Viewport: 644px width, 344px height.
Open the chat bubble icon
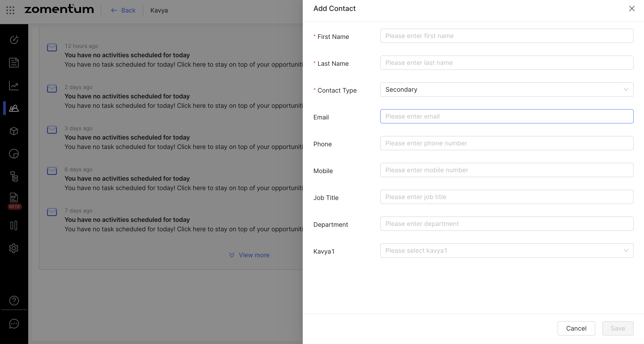click(14, 324)
